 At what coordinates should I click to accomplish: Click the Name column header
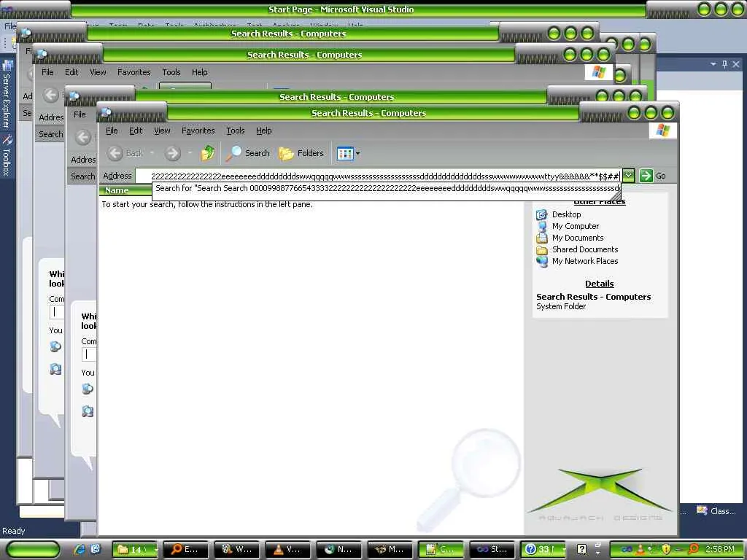(x=125, y=190)
